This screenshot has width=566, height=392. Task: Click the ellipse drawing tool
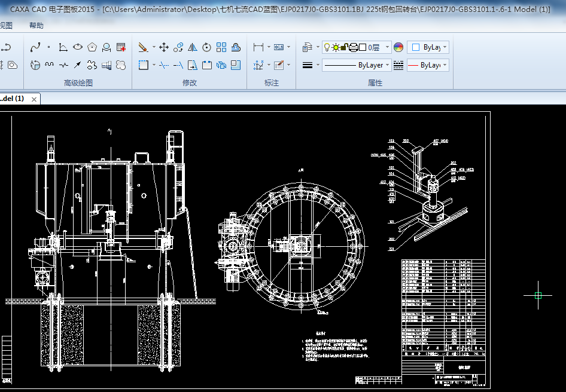[x=78, y=47]
